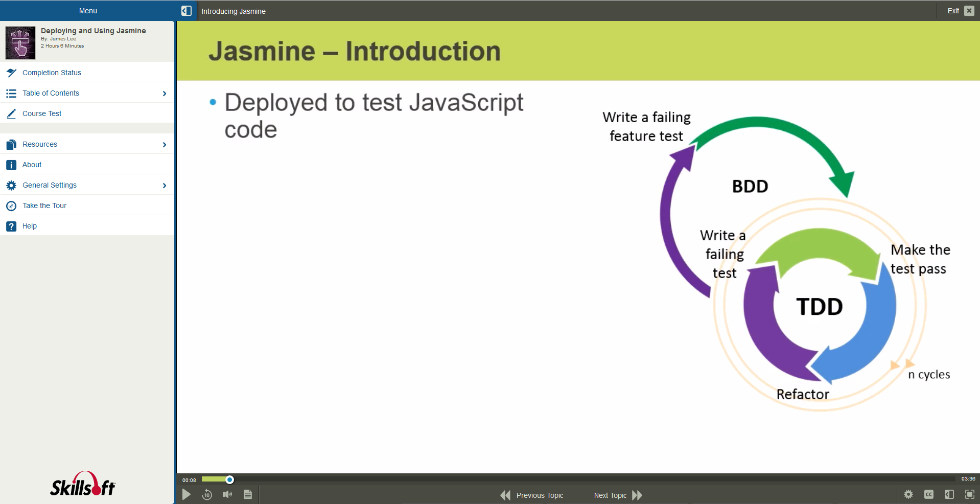The height and width of the screenshot is (504, 980).
Task: Open the Course Test page
Action: 42,113
